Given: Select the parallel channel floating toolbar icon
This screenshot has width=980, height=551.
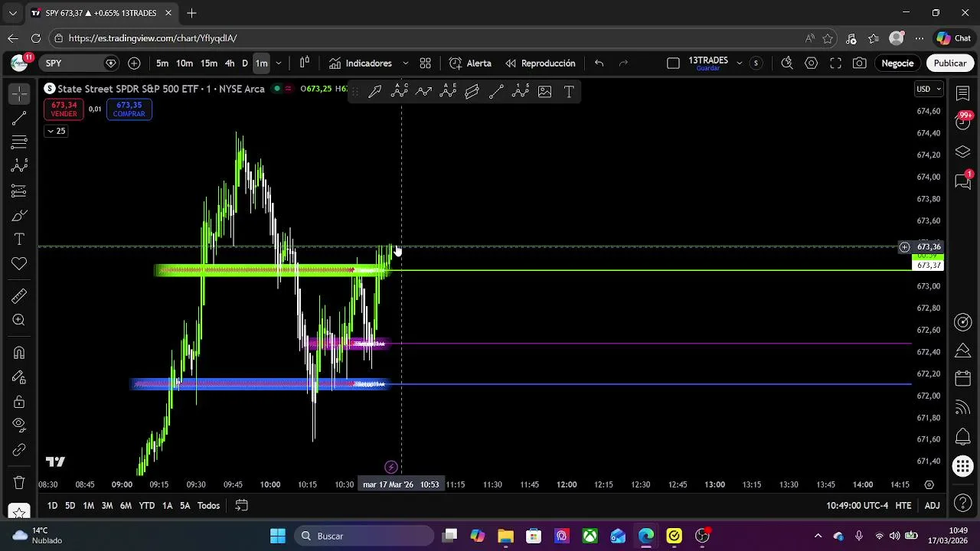Looking at the screenshot, I should pyautogui.click(x=472, y=92).
